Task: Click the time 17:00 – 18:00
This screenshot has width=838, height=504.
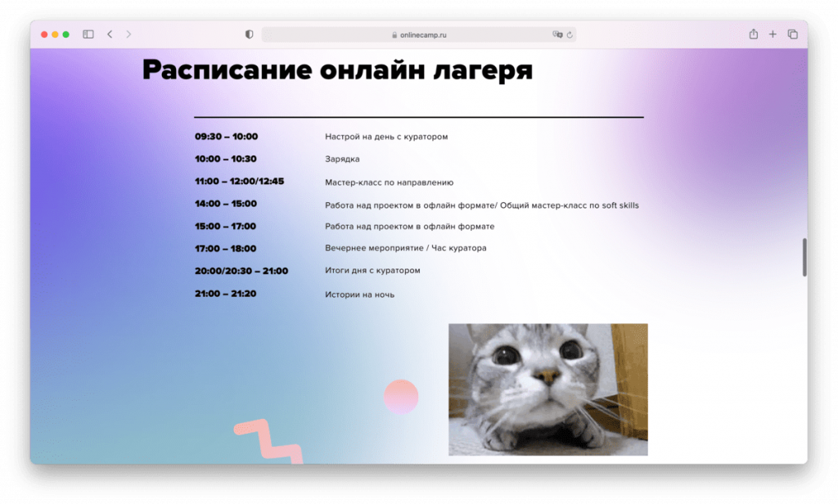Action: [x=225, y=249]
